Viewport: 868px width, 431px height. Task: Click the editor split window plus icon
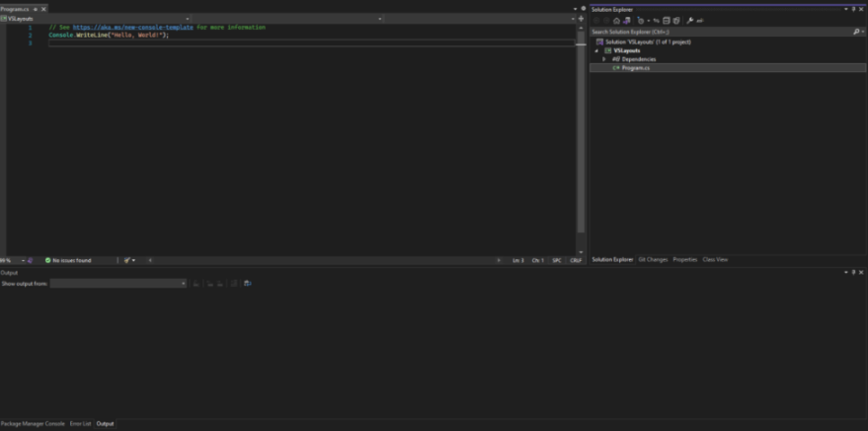pyautogui.click(x=581, y=19)
